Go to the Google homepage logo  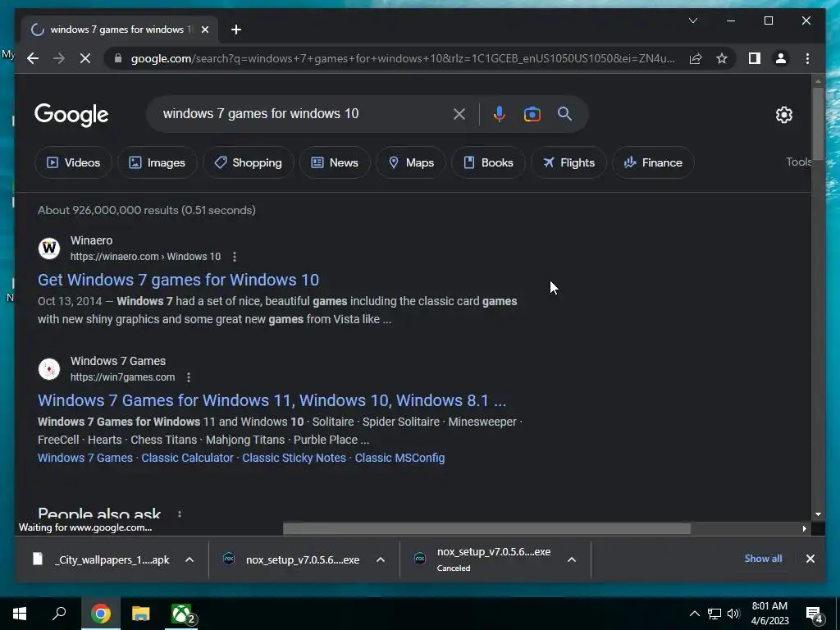click(72, 115)
